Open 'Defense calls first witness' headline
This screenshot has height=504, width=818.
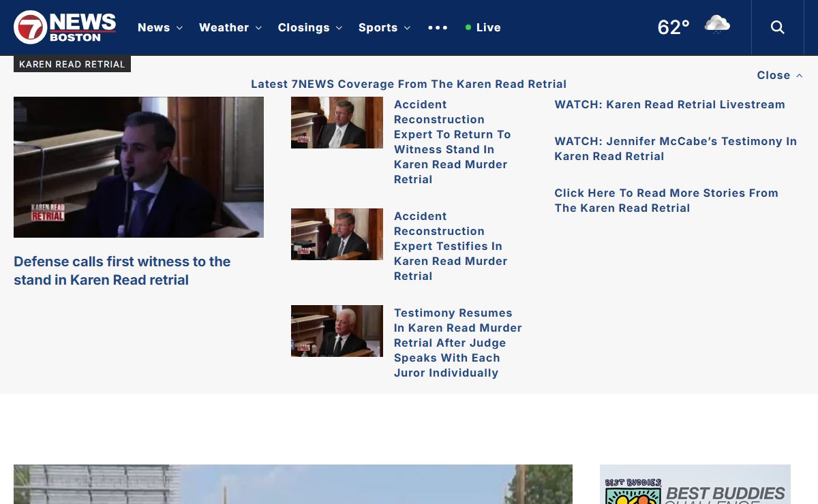(122, 270)
